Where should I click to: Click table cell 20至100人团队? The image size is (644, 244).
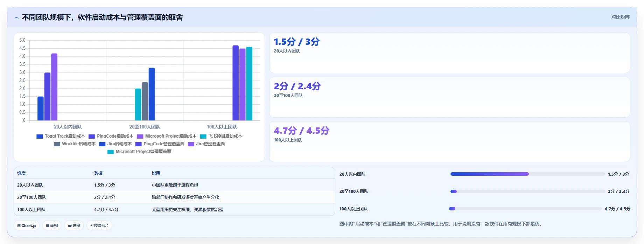tap(31, 197)
